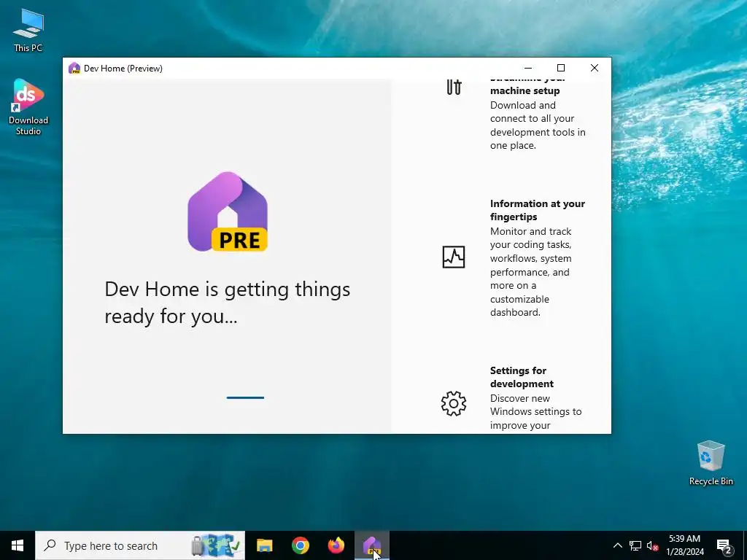The width and height of the screenshot is (747, 560).
Task: Open the notification center icon
Action: point(724,546)
